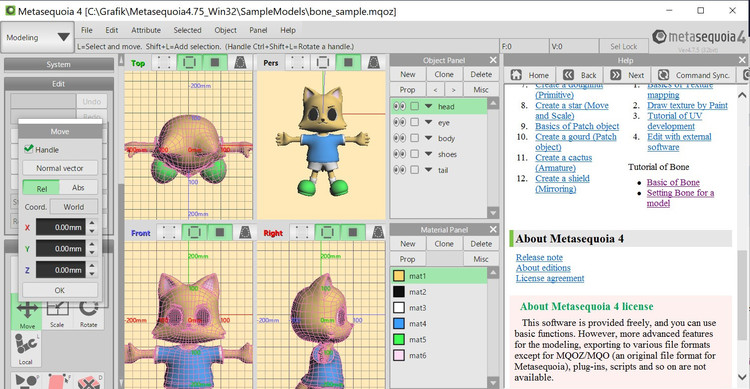The height and width of the screenshot is (389, 750).
Task: Collapse the eye object triangle
Action: tap(429, 122)
